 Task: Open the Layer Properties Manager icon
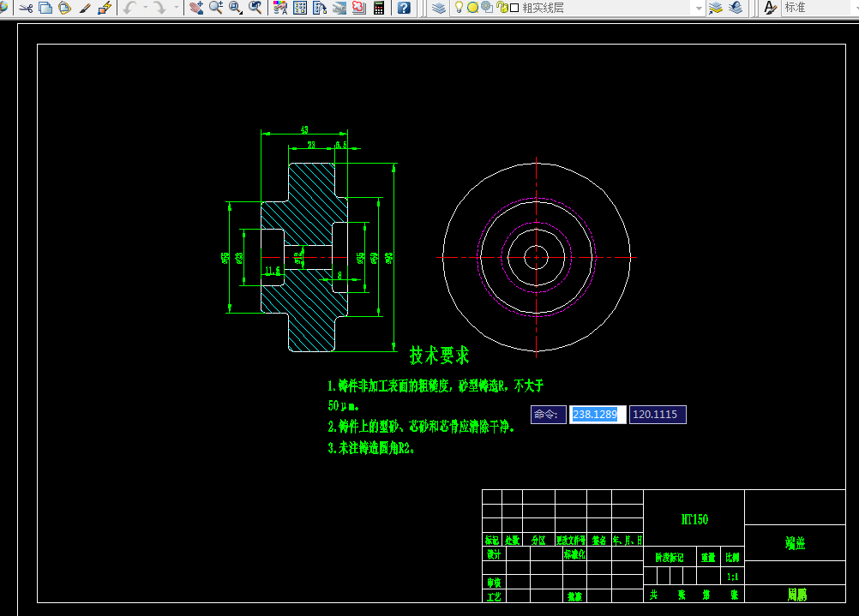point(439,8)
